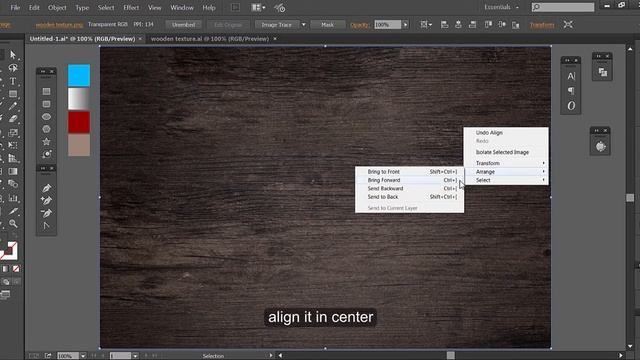Image resolution: width=640 pixels, height=360 pixels.
Task: Select the Column Graph tool
Action: 13,198
